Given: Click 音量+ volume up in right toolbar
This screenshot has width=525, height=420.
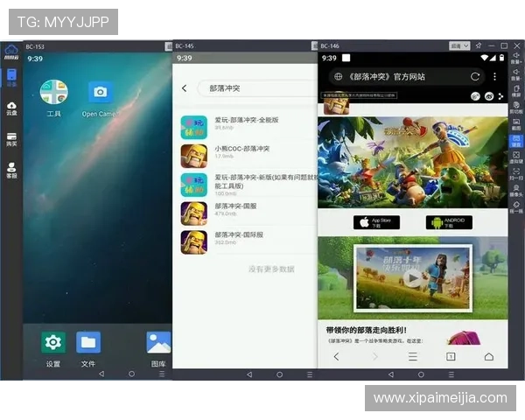Looking at the screenshot, I should [516, 58].
